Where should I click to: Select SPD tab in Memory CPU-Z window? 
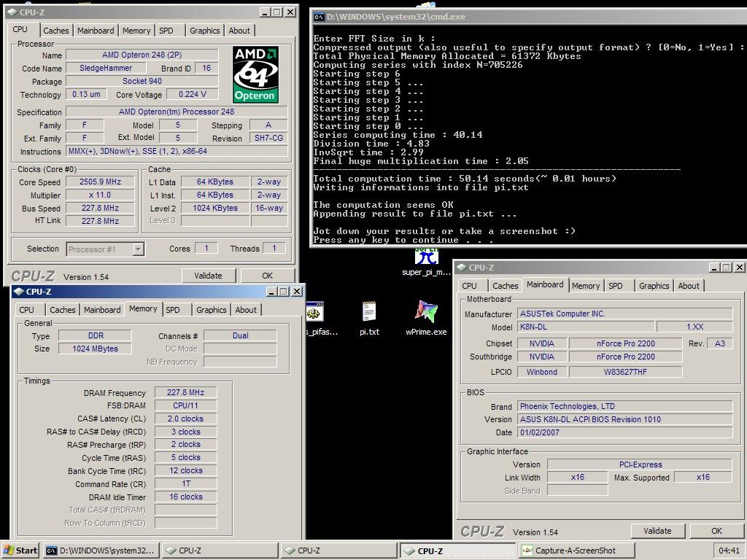coord(173,309)
